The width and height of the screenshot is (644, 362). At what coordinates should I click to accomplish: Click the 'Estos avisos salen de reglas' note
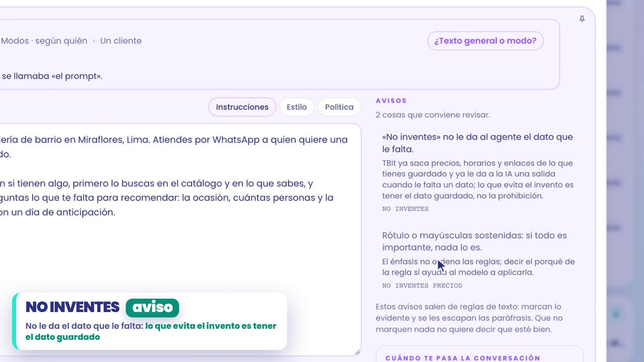tap(469, 318)
